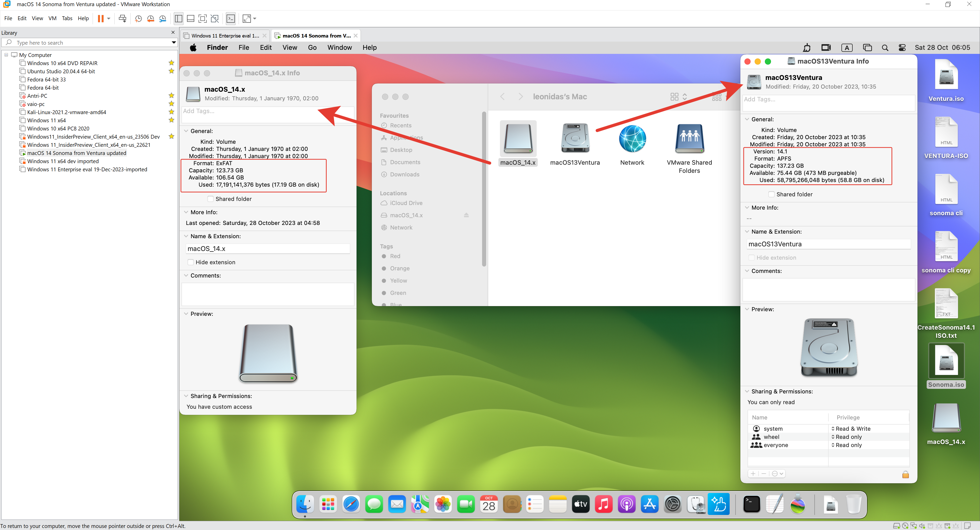Collapse Sharing & Permissions in macOS13Ventura Info
Image resolution: width=980 pixels, height=530 pixels.
pos(747,391)
